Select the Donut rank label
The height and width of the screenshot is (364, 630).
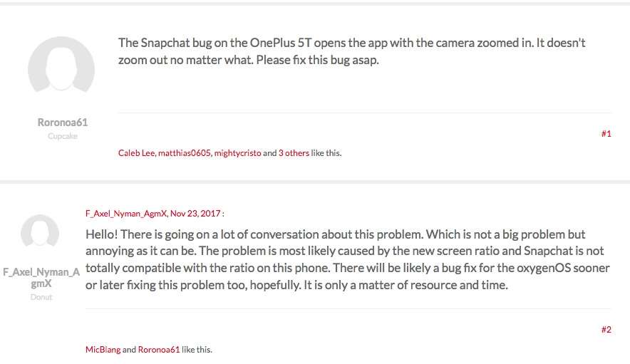click(x=41, y=297)
